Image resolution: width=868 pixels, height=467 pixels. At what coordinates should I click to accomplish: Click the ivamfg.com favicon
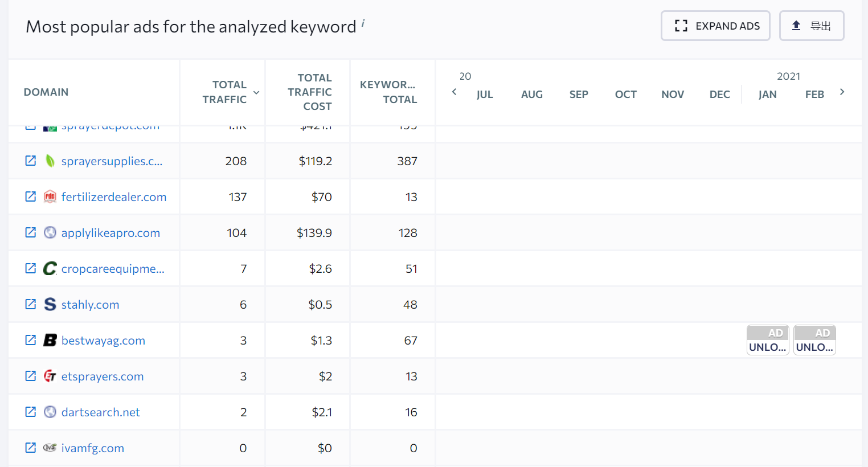click(50, 448)
